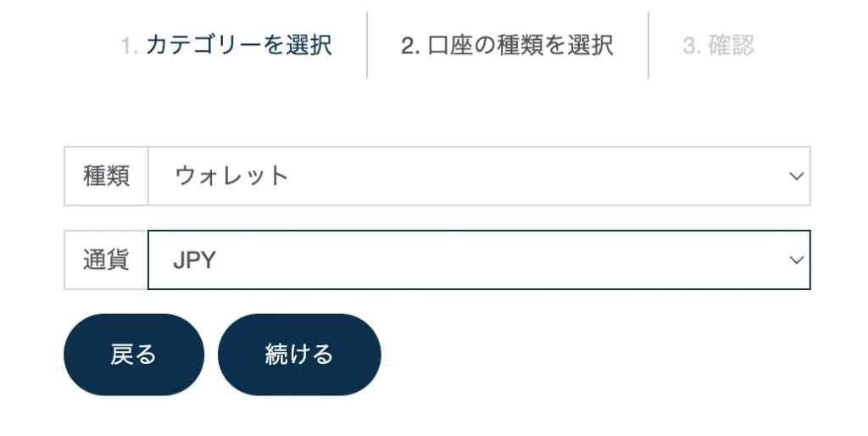Click the step number "2."
Viewport: 868px width, 436px height.
click(x=411, y=46)
